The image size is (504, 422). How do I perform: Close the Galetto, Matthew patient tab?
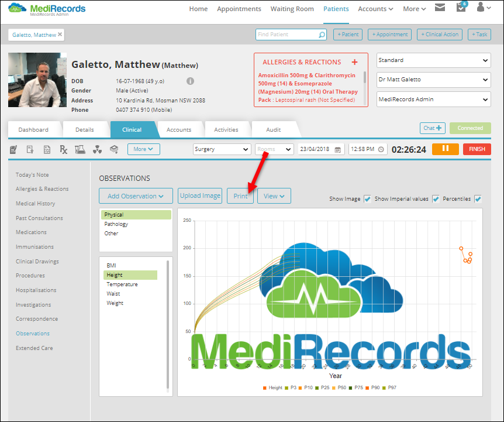click(x=60, y=35)
